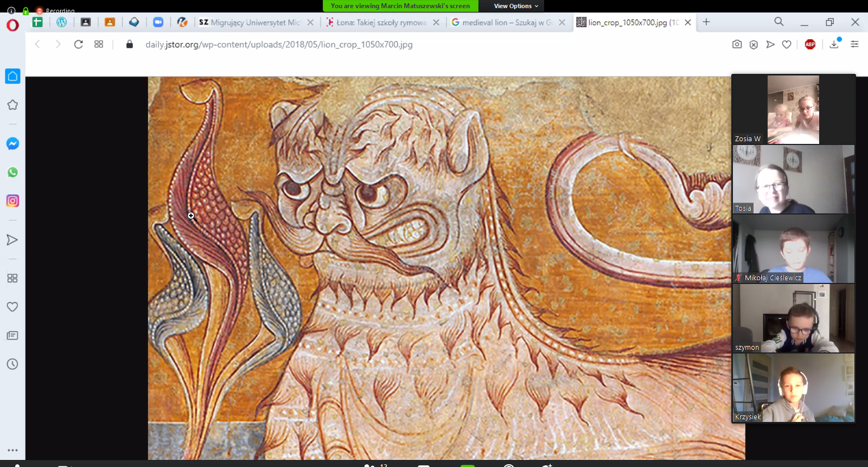868x467 pixels.
Task: Click the tab search magnifier icon
Action: (x=779, y=22)
